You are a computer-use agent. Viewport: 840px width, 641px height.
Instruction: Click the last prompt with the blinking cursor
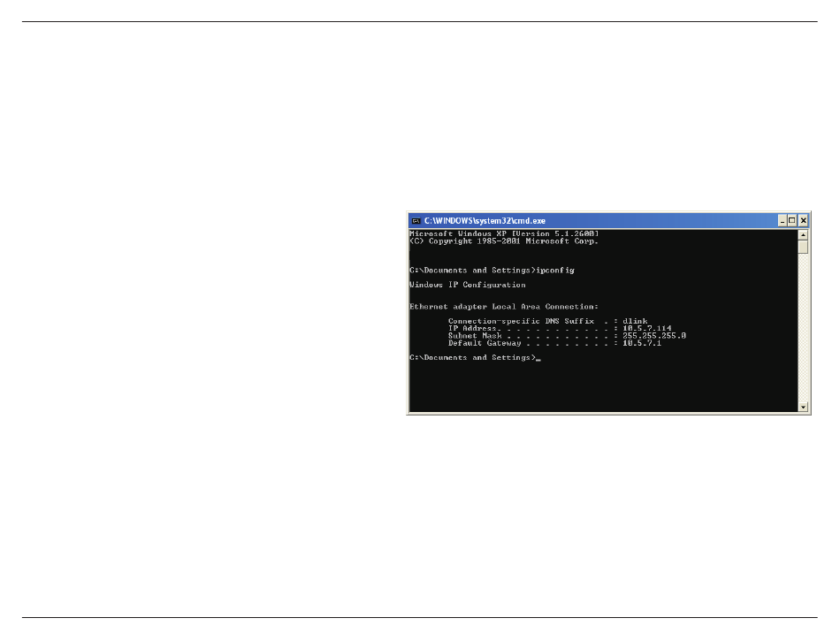pos(475,358)
